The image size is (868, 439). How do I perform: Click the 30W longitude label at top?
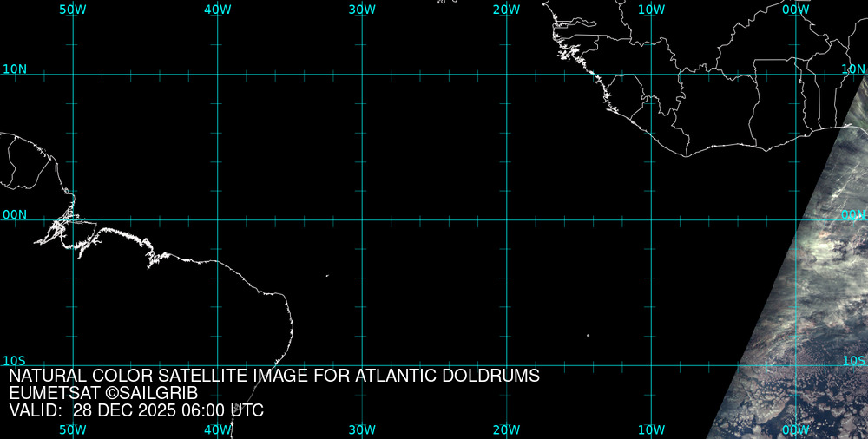point(362,10)
